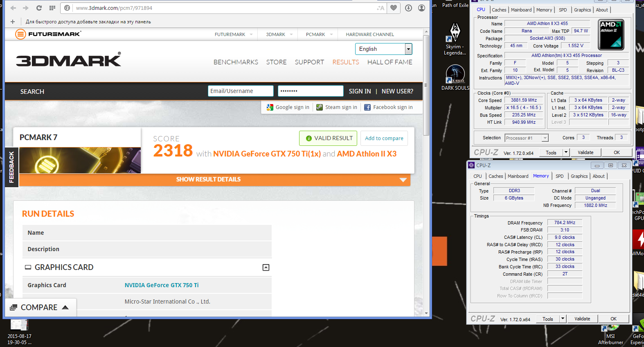Click the translate page icon in address bar
644x347 pixels.
pyautogui.click(x=381, y=8)
